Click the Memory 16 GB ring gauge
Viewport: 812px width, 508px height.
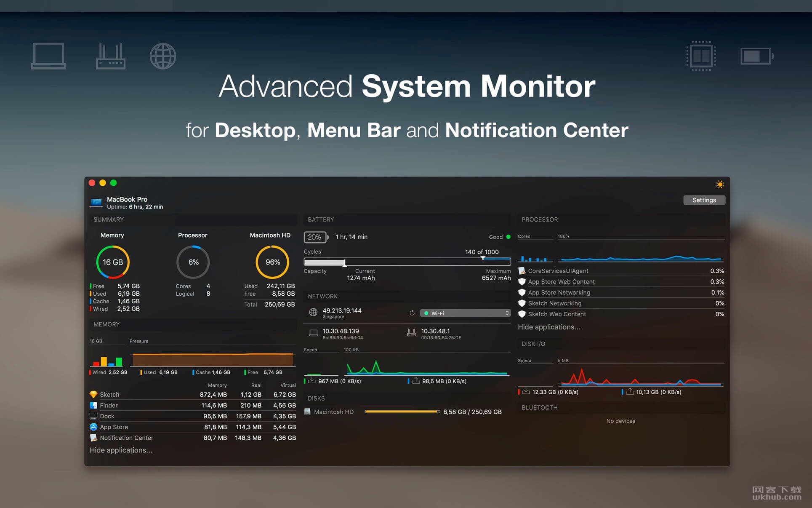click(x=113, y=262)
